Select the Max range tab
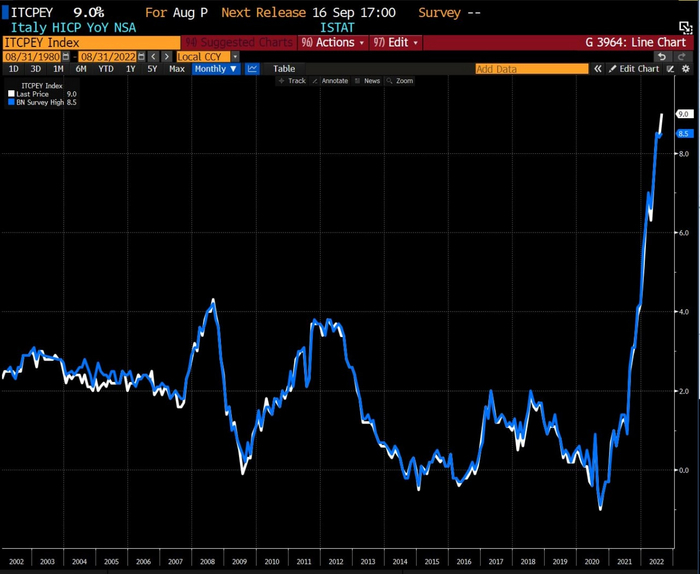This screenshot has width=700, height=574. (x=177, y=69)
